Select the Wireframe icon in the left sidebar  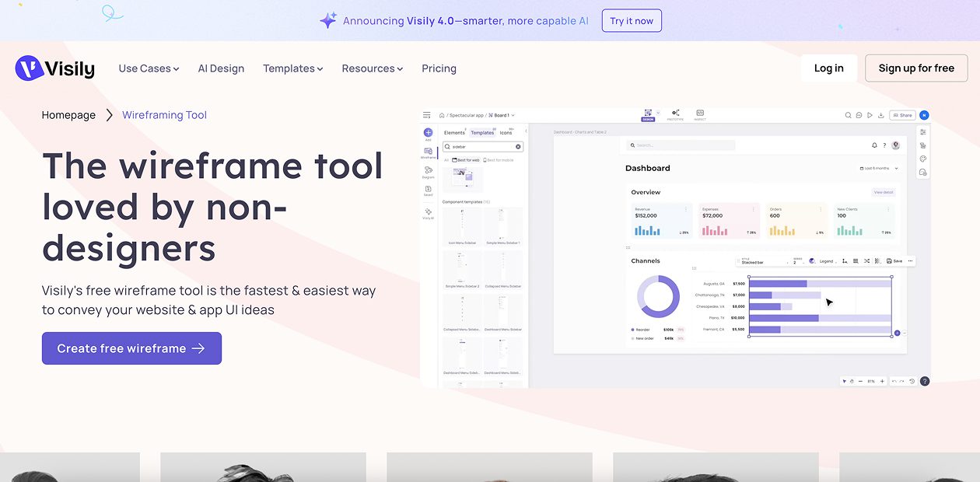click(x=427, y=151)
